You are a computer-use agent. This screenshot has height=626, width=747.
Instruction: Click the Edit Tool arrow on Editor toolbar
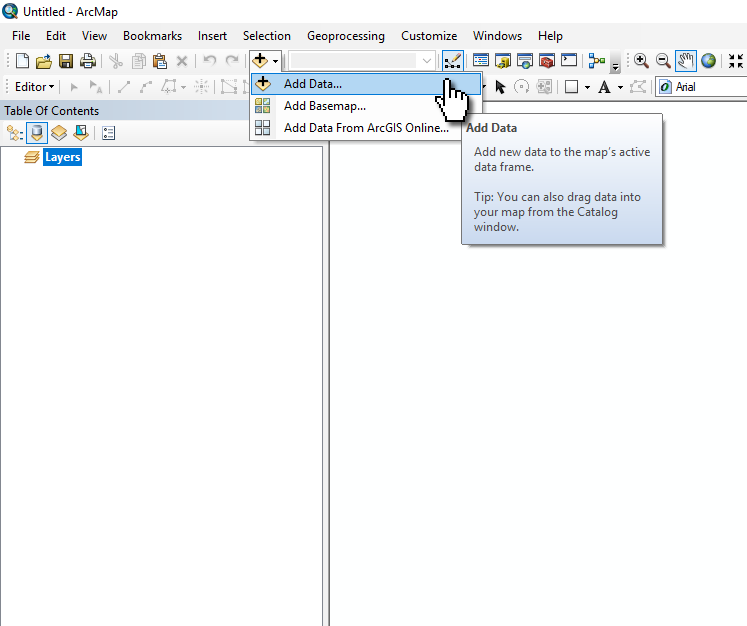coord(74,87)
